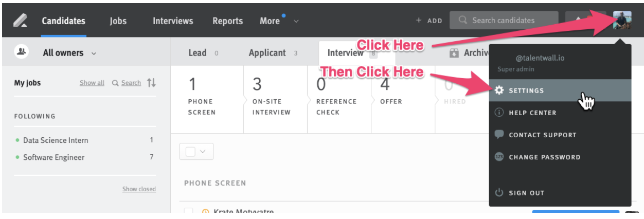
Task: Click the Contact Support chat icon
Action: (x=499, y=135)
